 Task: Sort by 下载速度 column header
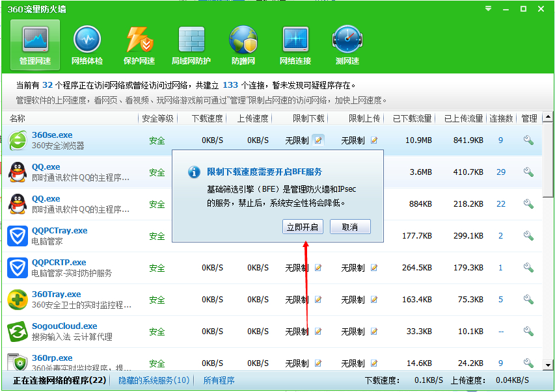tap(207, 118)
